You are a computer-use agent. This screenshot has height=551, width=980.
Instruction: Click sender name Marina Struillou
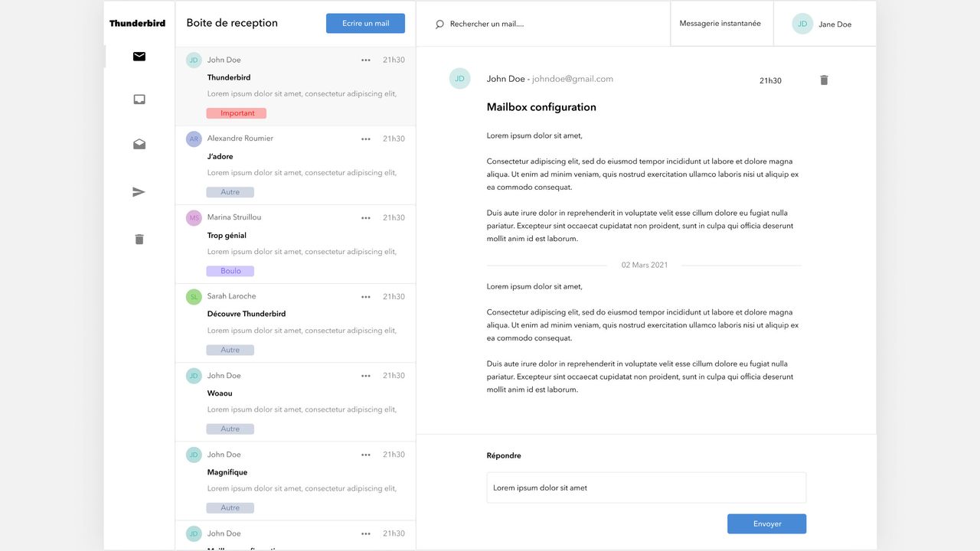click(x=234, y=217)
